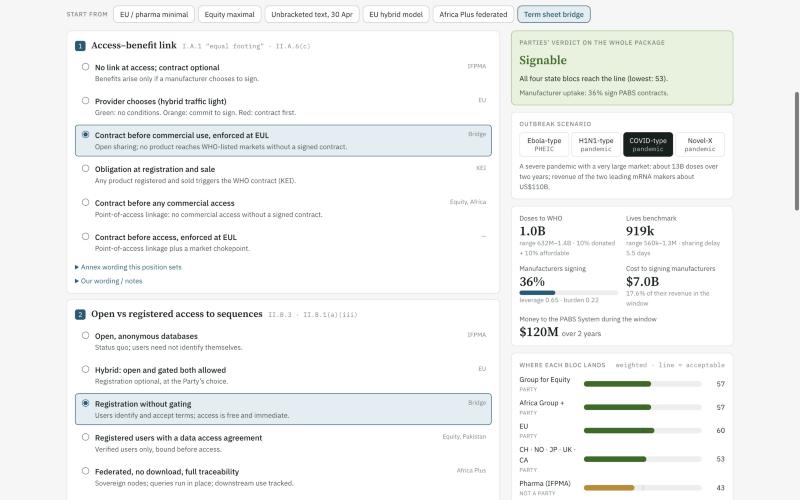This screenshot has height=500, width=800.
Task: Click the section number 2 badge
Action: tap(80, 314)
